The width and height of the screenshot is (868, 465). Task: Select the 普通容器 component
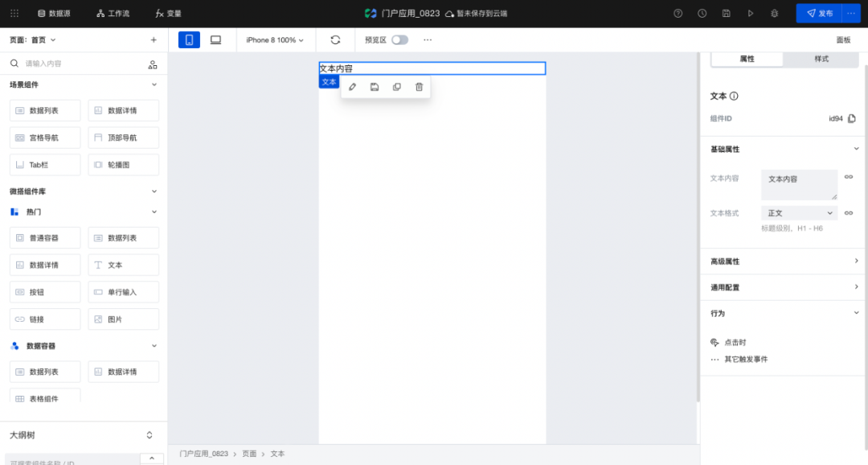(x=45, y=238)
